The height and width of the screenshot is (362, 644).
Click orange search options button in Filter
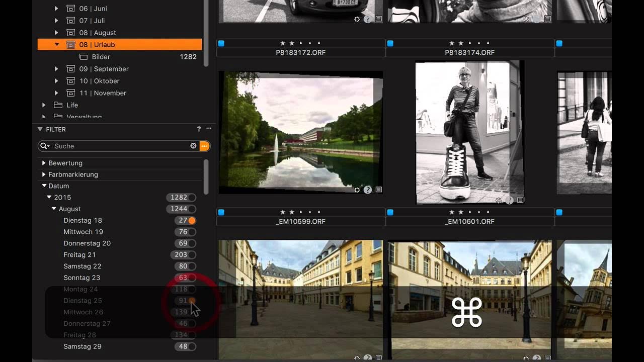point(204,146)
